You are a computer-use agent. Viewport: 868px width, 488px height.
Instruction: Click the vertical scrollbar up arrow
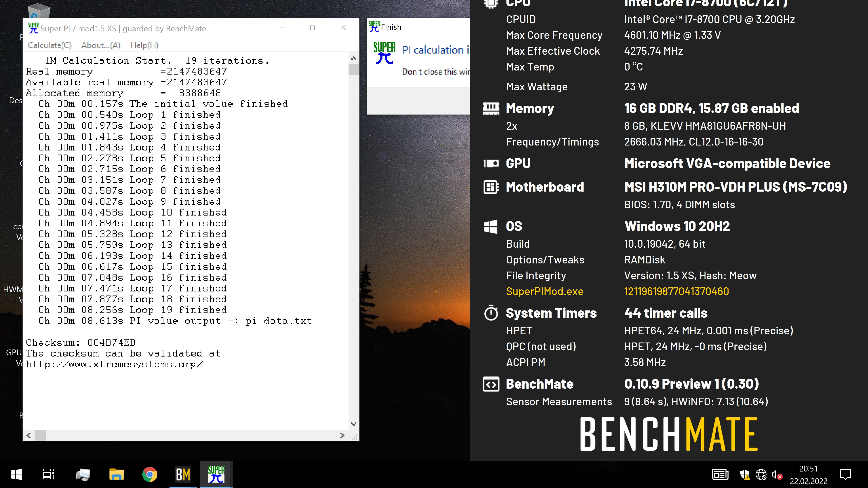click(354, 58)
